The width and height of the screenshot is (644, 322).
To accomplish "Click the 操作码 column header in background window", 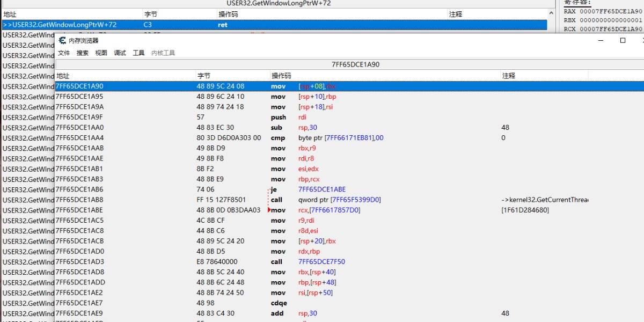I will pos(332,14).
